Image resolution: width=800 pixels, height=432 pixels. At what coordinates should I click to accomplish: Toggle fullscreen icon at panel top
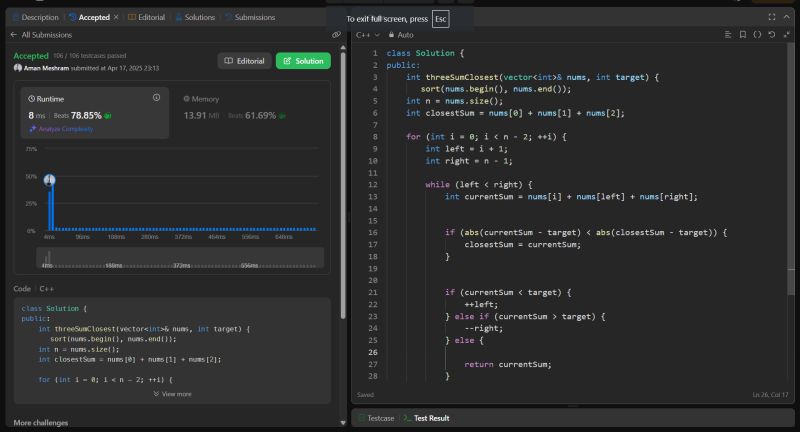point(772,17)
